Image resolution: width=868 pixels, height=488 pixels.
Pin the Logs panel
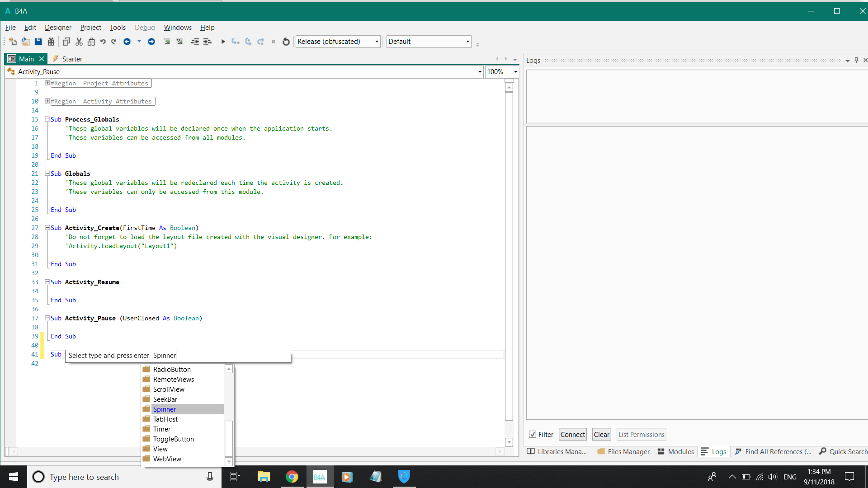pos(856,60)
